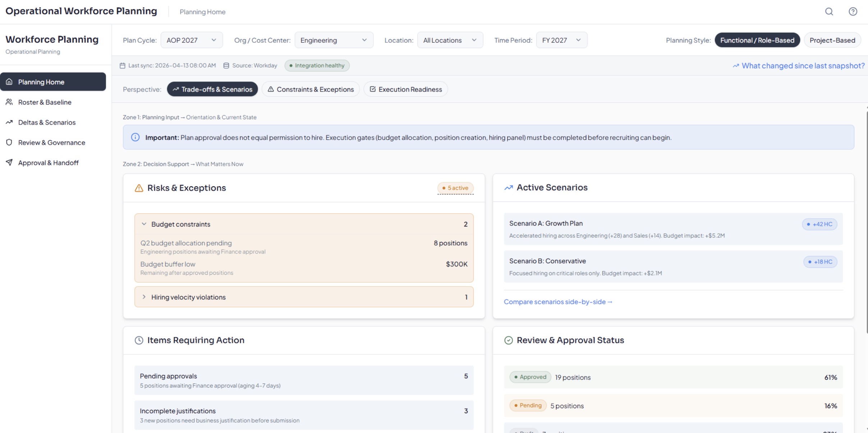Expand the Hiring velocity violations section
Screen dimensions: 868x433
click(x=304, y=297)
